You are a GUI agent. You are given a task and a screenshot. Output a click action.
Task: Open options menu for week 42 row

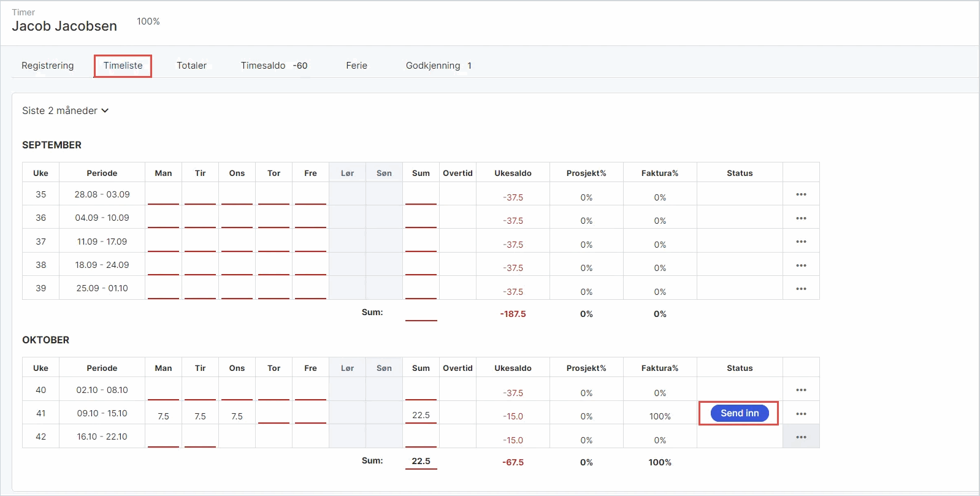(801, 437)
